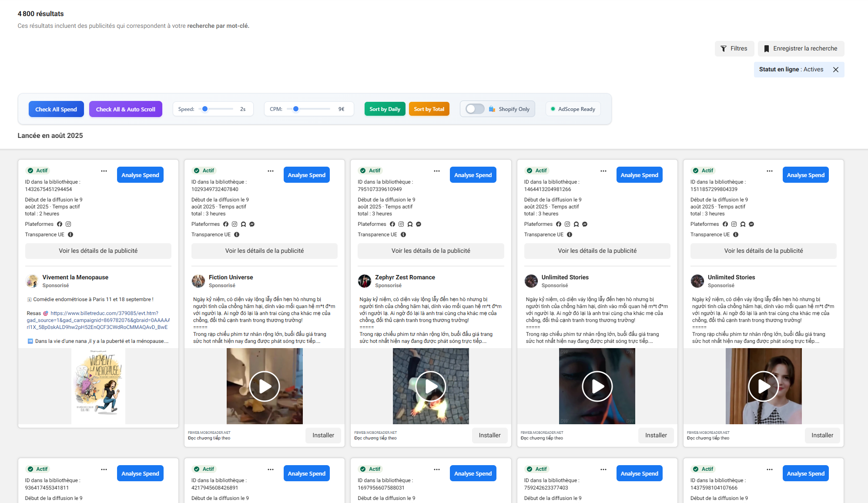Click Vivement la Menopause poster thumbnail
868x503 pixels.
(98, 386)
